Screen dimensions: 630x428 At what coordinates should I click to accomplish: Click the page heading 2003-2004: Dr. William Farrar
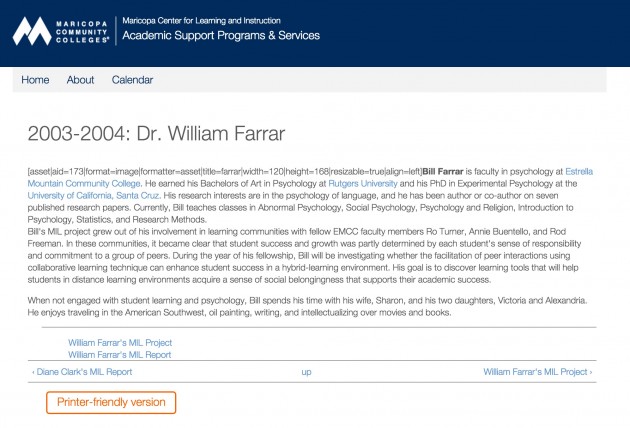pos(156,133)
